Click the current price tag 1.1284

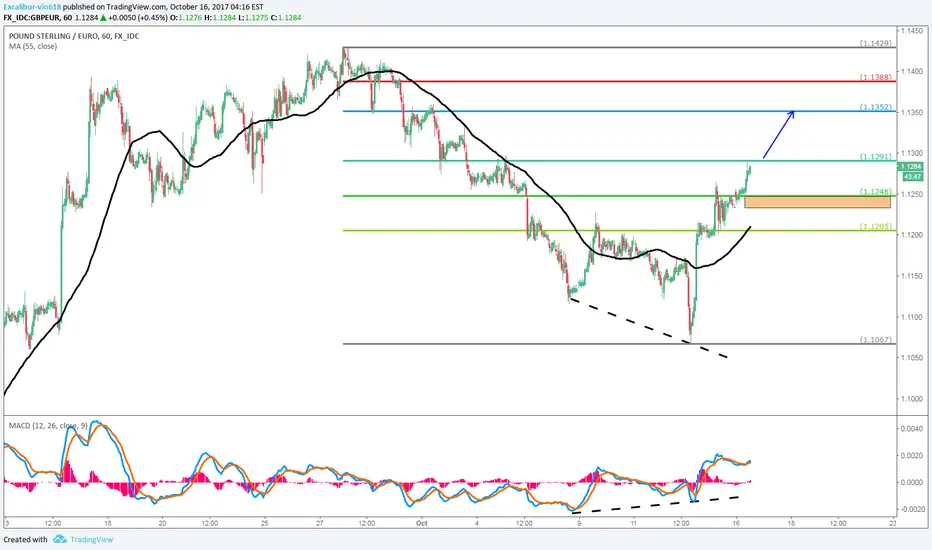(911, 167)
